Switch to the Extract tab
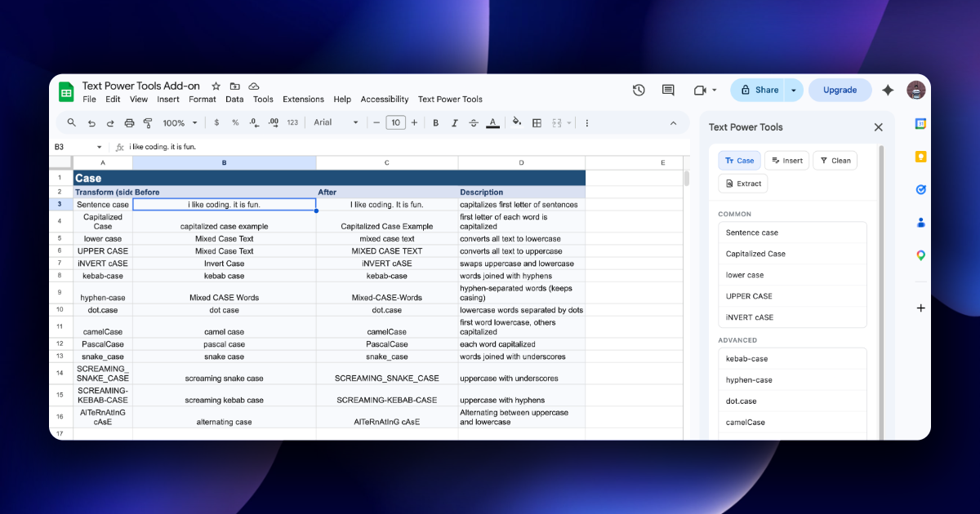Image resolution: width=980 pixels, height=514 pixels. [742, 184]
